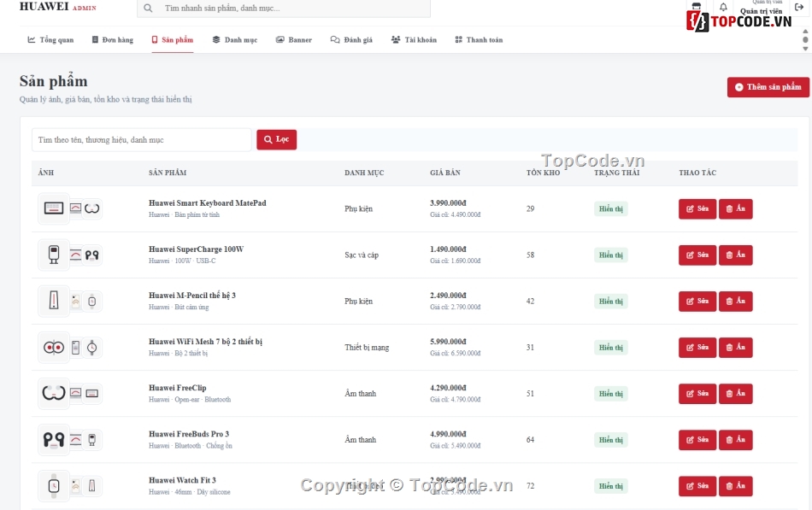Edit Huawei Smart Keyboard MatePad with Sửa
Image resolution: width=812 pixels, height=510 pixels.
pyautogui.click(x=697, y=208)
